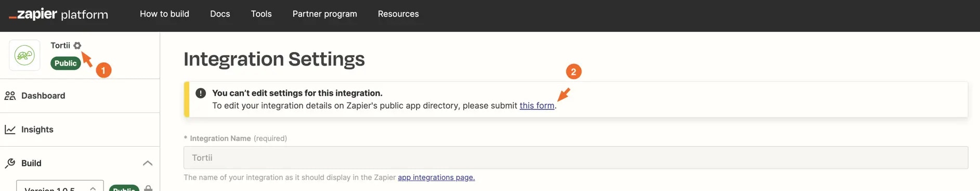This screenshot has height=191, width=980.
Task: Open the app integrations page link
Action: click(x=436, y=177)
